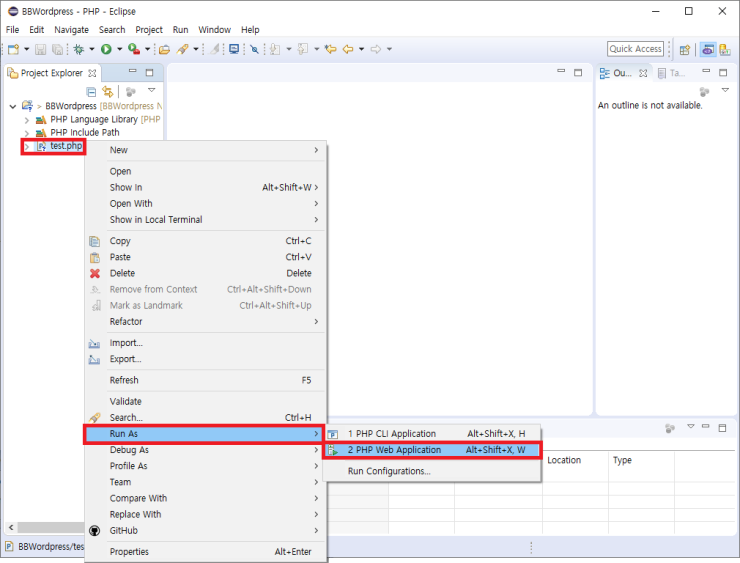Click the Save icon in toolbar
The width and height of the screenshot is (740, 563).
(41, 49)
